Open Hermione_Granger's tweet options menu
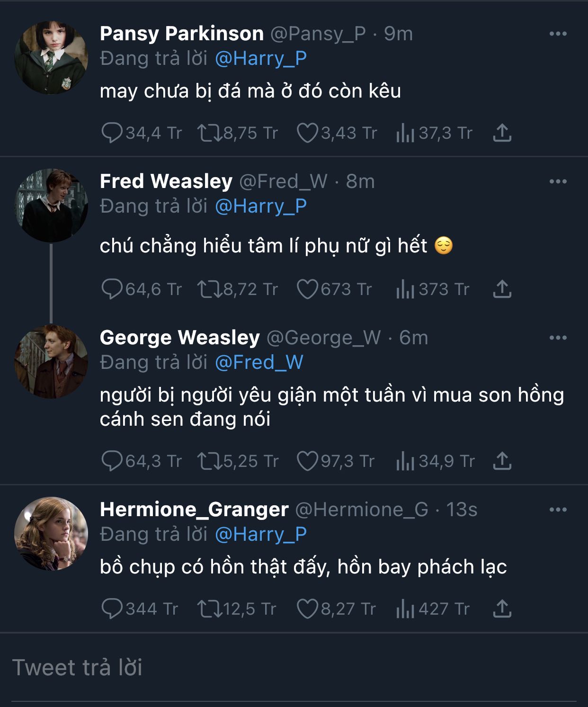The height and width of the screenshot is (707, 588). point(558,510)
